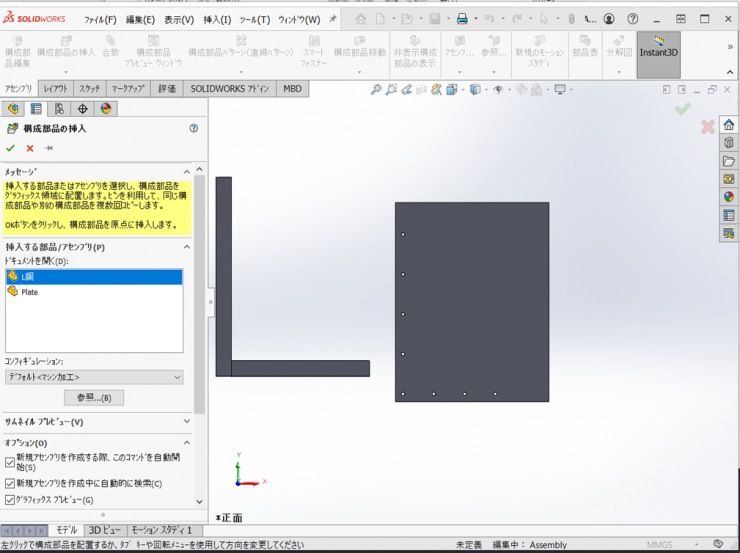Image resolution: width=740 pixels, height=553 pixels.
Task: Switch to the ConfigurationManager icon tab
Action: coord(59,109)
